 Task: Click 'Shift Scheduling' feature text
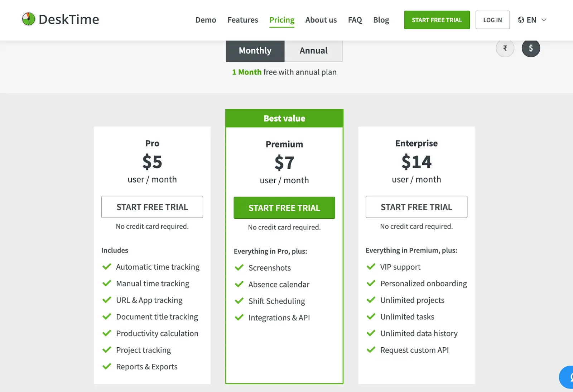[x=277, y=301]
